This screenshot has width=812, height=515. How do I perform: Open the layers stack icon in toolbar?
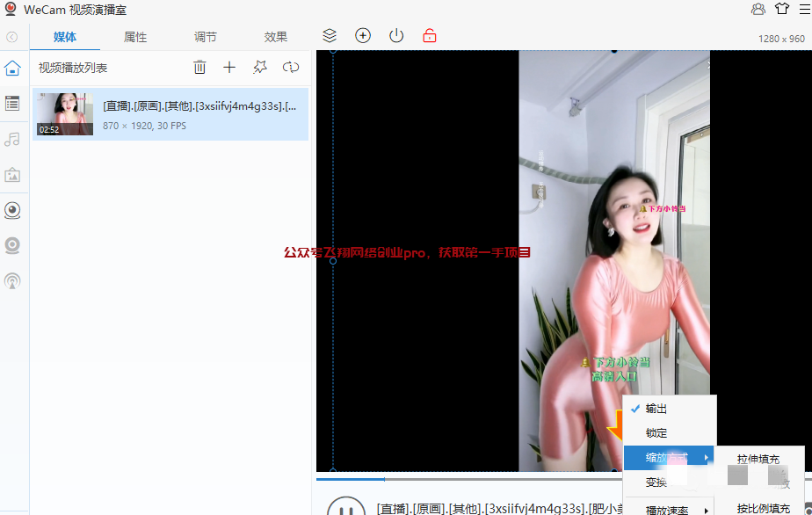330,36
